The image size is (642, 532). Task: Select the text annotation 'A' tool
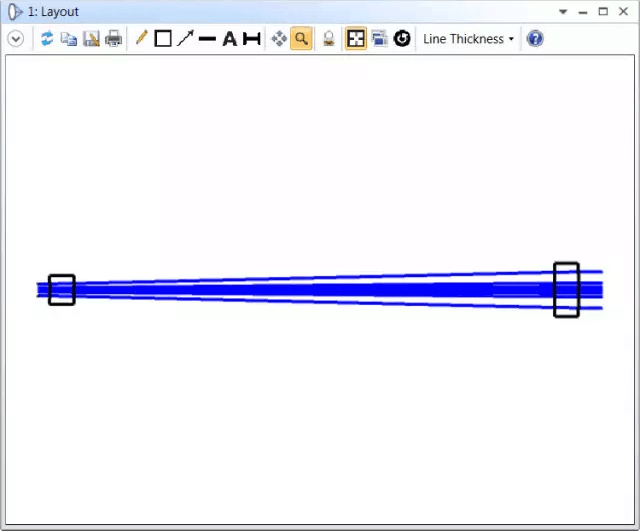(229, 39)
